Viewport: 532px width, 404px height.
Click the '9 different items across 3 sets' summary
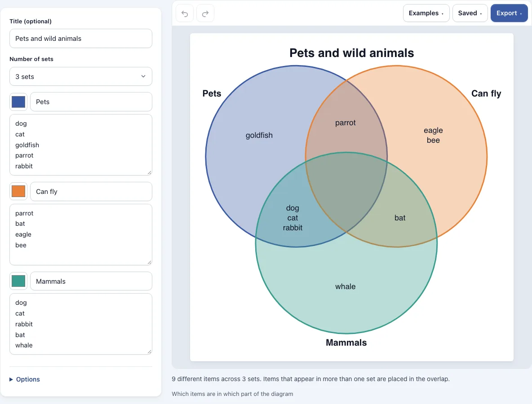[311, 379]
